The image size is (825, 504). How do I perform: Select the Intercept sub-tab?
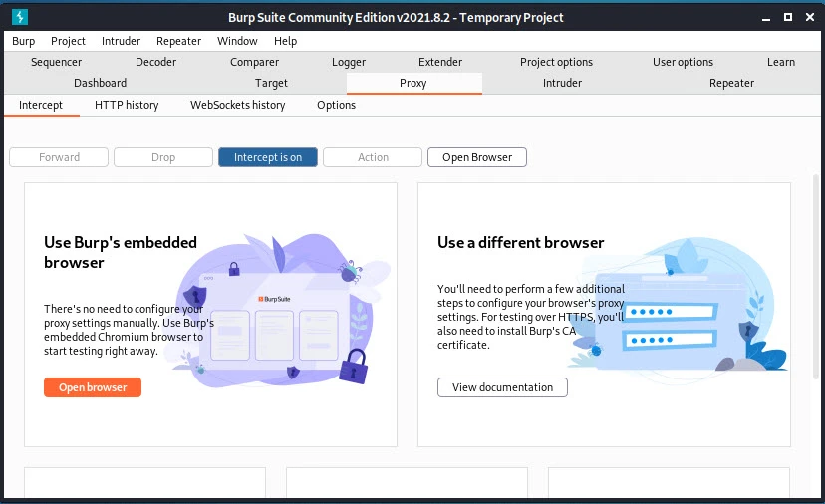click(41, 105)
